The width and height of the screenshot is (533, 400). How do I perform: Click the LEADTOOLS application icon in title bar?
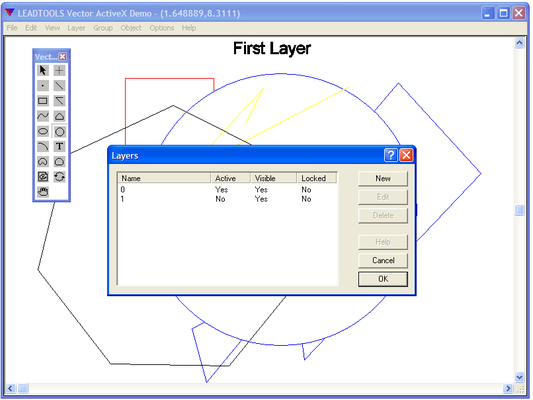10,13
